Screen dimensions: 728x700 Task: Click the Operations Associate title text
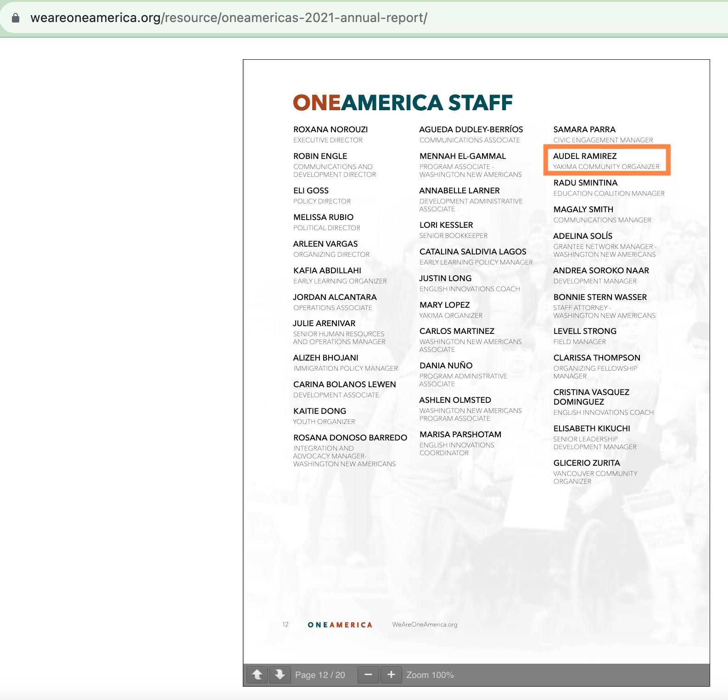click(x=333, y=308)
